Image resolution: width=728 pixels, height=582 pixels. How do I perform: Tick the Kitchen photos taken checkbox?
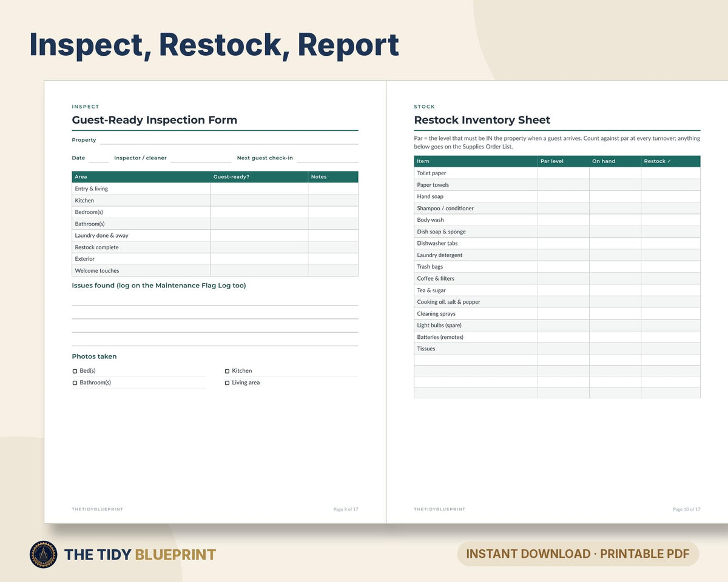point(227,371)
